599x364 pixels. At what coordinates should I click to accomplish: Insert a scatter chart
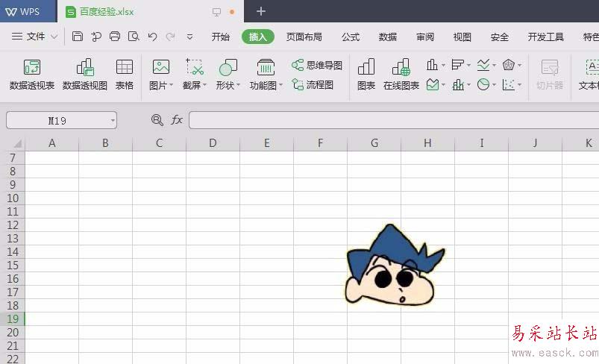click(x=509, y=84)
